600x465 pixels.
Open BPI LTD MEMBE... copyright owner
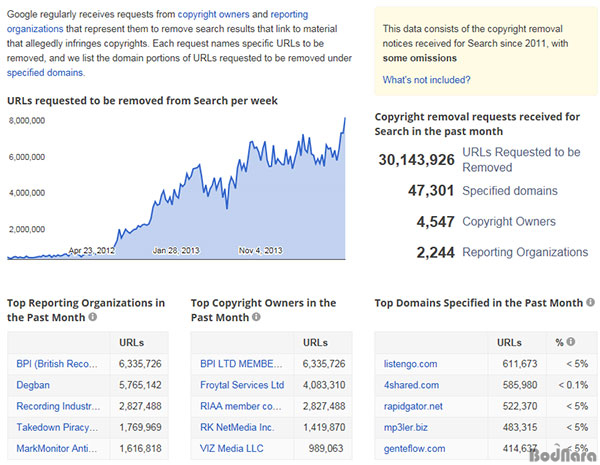point(241,364)
